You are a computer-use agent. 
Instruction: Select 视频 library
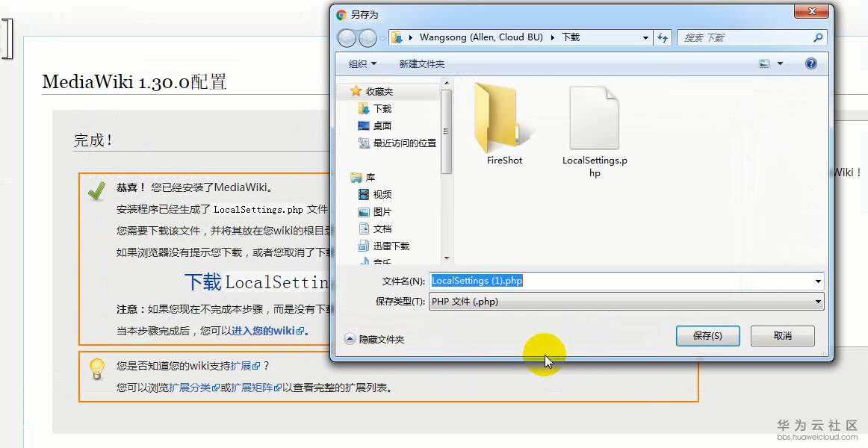(x=382, y=194)
